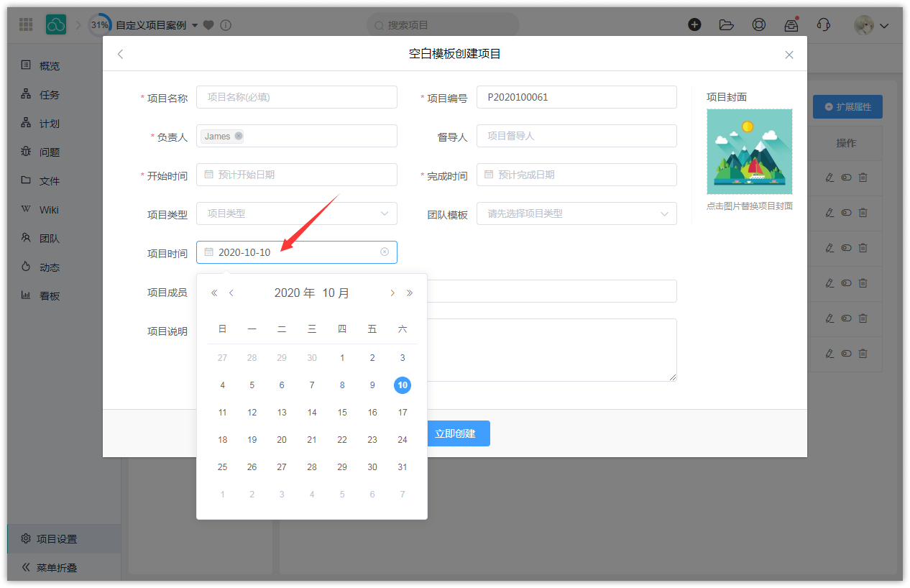Select September 27 in calendar
This screenshot has width=910, height=588.
pyautogui.click(x=222, y=358)
